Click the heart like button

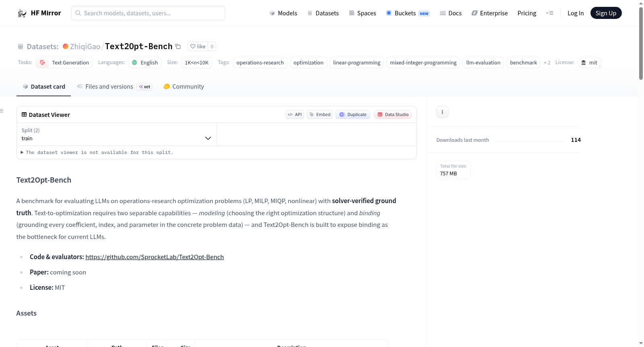click(x=198, y=46)
